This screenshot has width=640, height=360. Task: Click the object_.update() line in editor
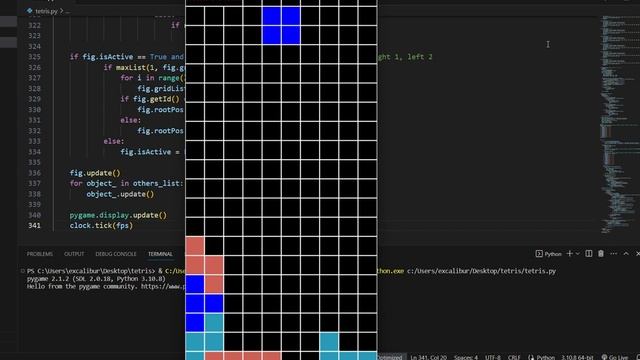click(120, 194)
